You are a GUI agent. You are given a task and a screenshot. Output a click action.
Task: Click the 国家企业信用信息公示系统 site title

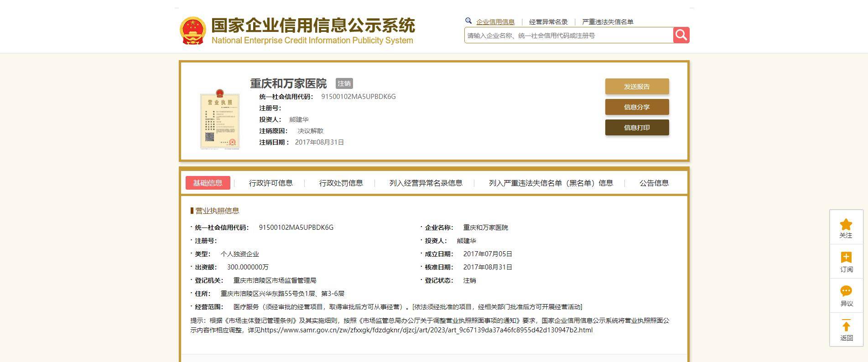(x=313, y=26)
